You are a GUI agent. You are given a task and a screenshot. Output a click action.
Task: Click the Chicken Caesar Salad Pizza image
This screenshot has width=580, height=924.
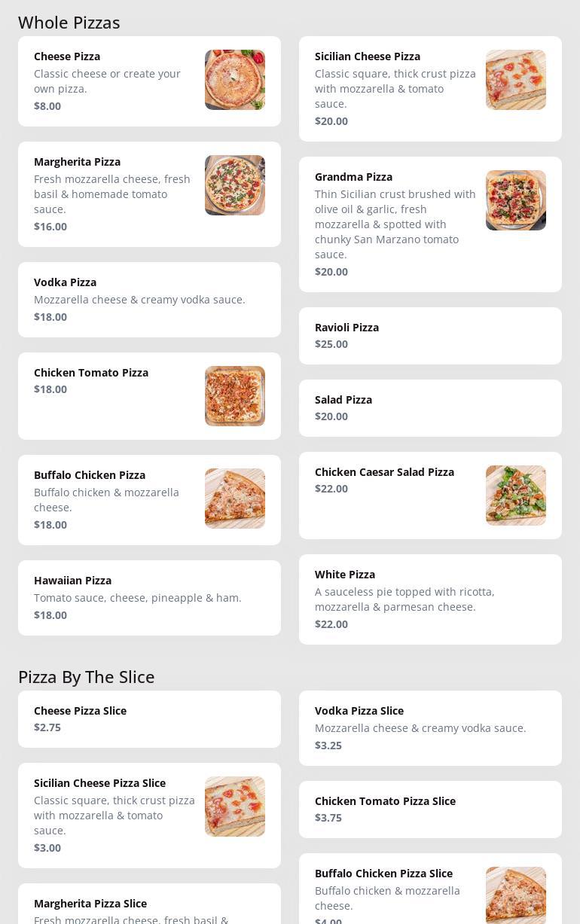pos(516,496)
